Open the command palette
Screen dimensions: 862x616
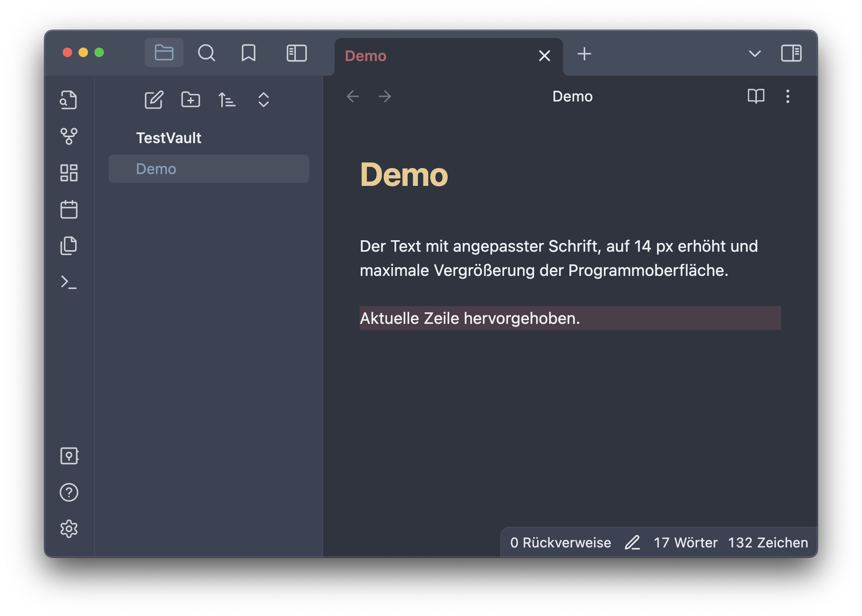pos(69,282)
